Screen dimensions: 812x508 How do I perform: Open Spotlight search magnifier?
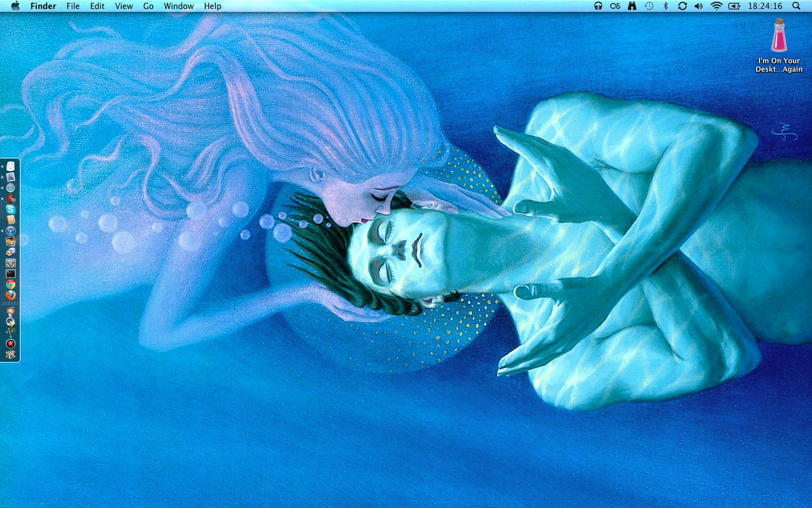click(x=796, y=6)
